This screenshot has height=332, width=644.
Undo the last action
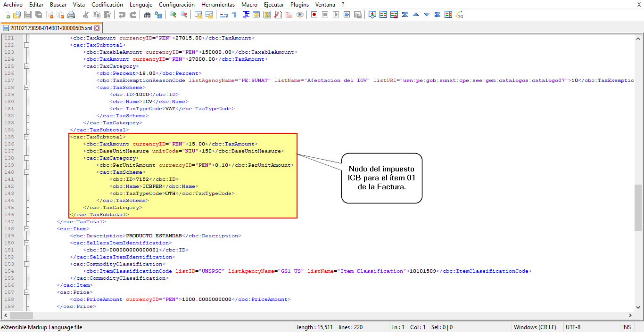[x=122, y=15]
